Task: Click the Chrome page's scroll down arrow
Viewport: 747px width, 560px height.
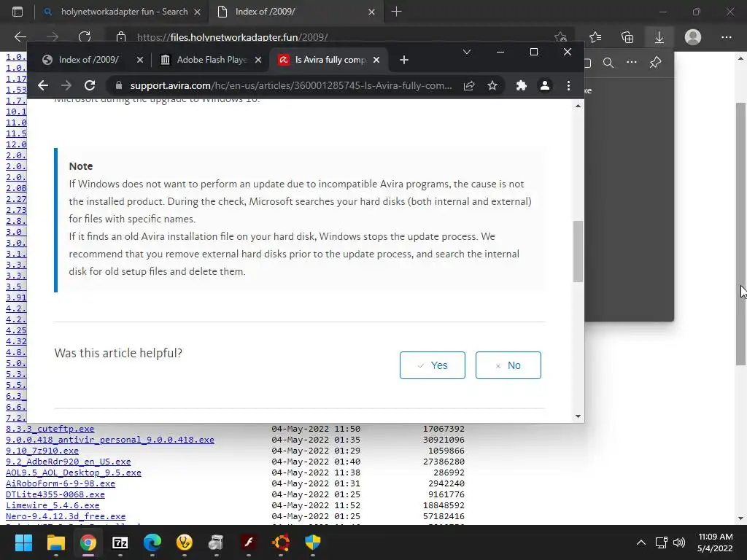Action: pyautogui.click(x=578, y=416)
